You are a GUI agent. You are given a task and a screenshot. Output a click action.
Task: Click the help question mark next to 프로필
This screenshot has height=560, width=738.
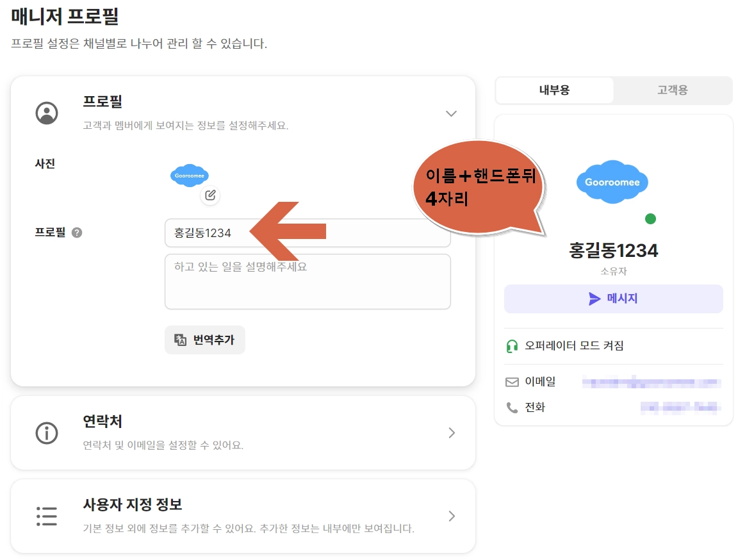(77, 233)
